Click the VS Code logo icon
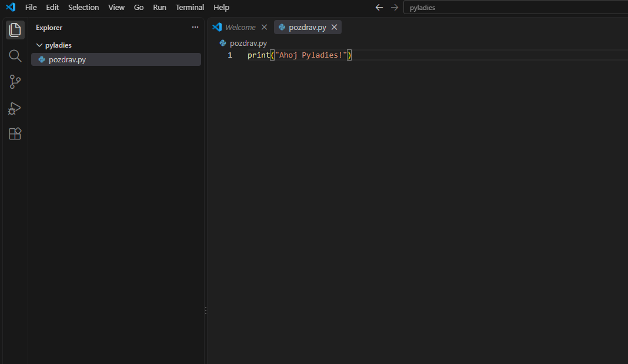Screen dimensions: 628x364 coord(11,7)
